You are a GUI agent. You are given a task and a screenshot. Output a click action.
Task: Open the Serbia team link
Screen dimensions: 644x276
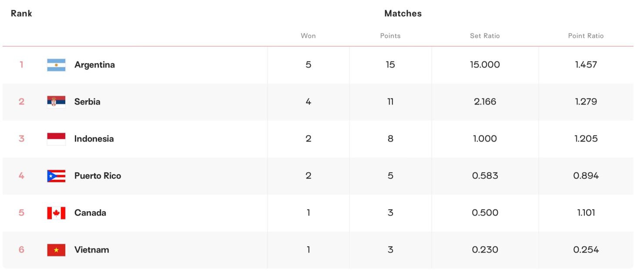(x=87, y=102)
